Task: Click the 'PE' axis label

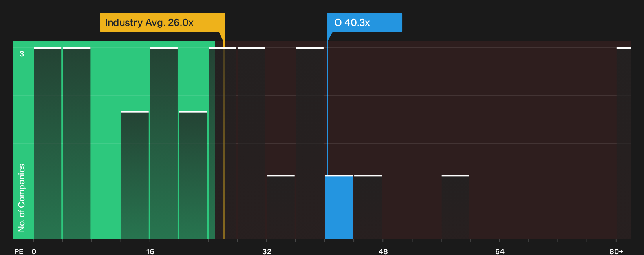Action: tap(19, 251)
